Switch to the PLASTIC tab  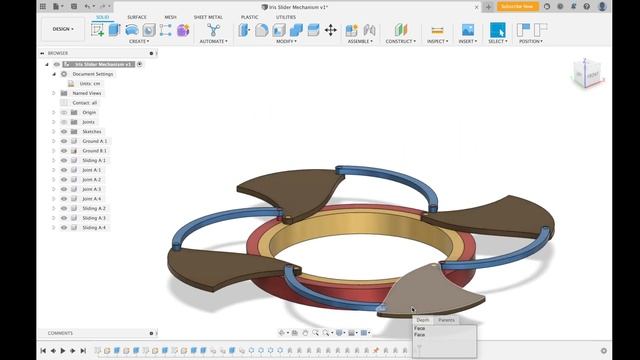coord(249,17)
